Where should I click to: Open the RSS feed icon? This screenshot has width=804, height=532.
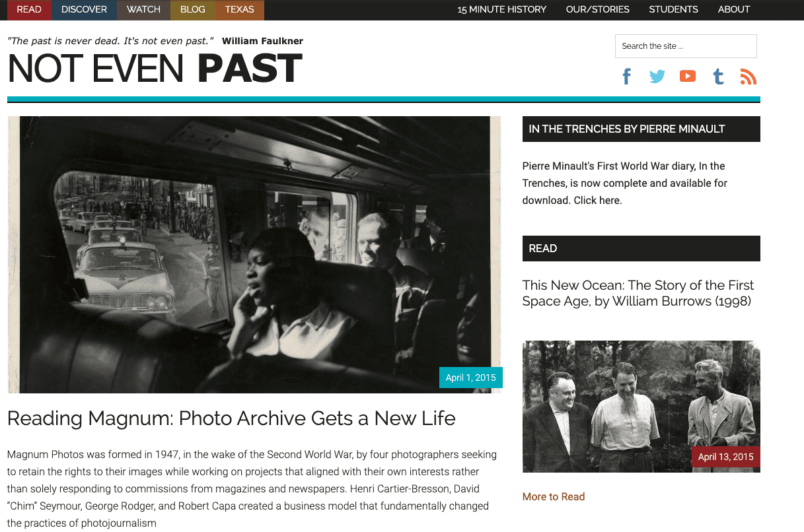pyautogui.click(x=749, y=77)
